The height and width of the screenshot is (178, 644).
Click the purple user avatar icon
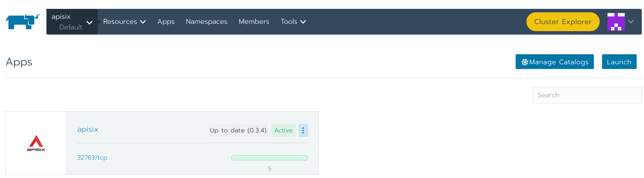click(616, 22)
